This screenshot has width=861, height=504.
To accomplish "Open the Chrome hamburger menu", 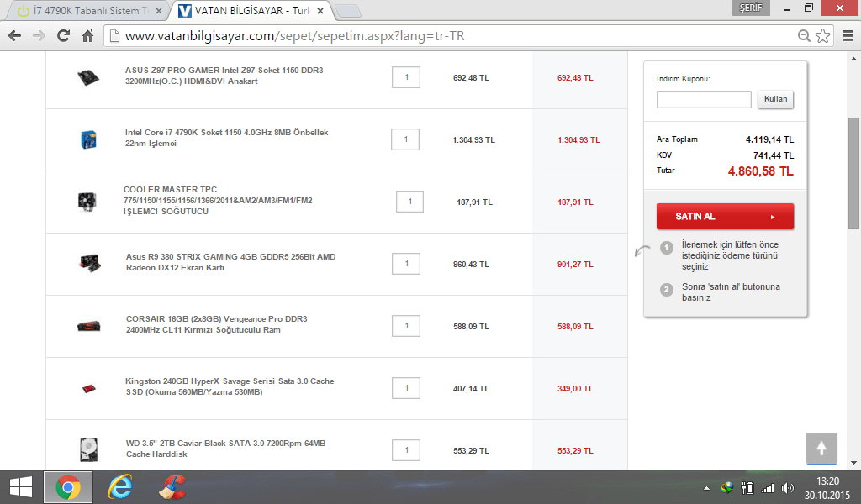I will point(848,35).
